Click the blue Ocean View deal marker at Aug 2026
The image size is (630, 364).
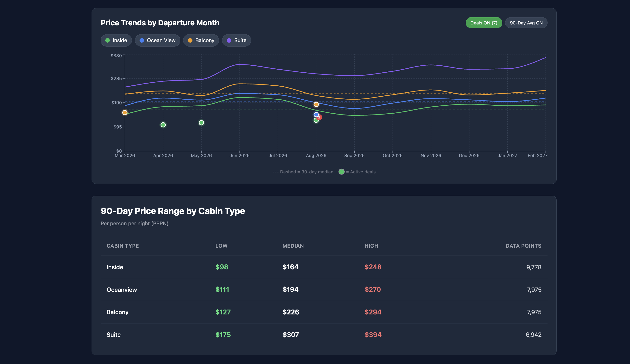pos(316,114)
